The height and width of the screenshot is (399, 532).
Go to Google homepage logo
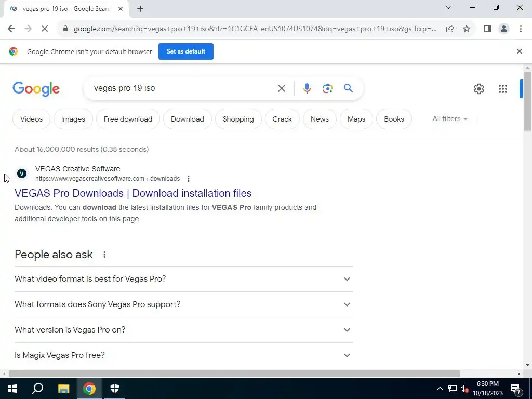[x=36, y=89]
